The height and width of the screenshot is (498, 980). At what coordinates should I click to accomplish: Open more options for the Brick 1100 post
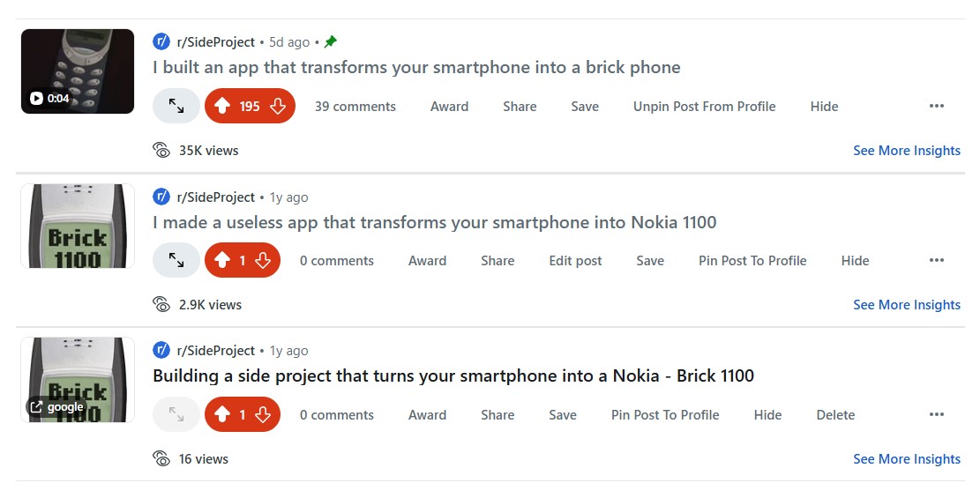(x=936, y=415)
